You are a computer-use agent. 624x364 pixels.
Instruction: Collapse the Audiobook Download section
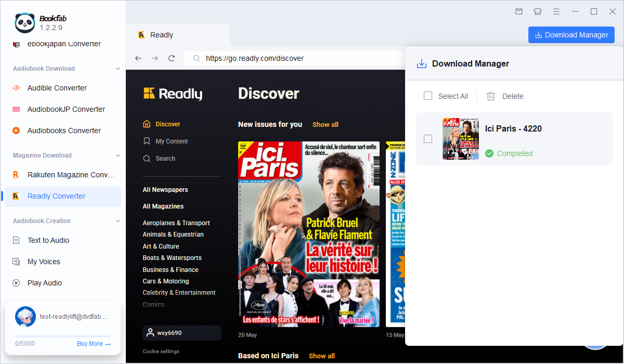tap(118, 69)
